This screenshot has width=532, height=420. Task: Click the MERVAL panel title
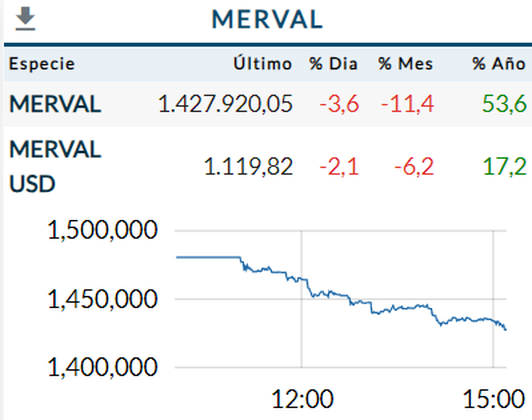point(267,20)
